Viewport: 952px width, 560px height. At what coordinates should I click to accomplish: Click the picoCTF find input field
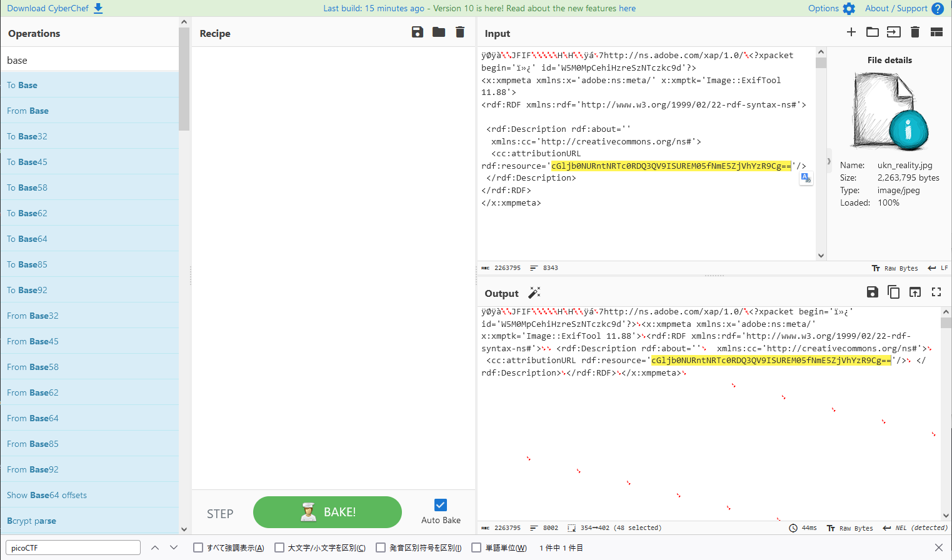(73, 547)
